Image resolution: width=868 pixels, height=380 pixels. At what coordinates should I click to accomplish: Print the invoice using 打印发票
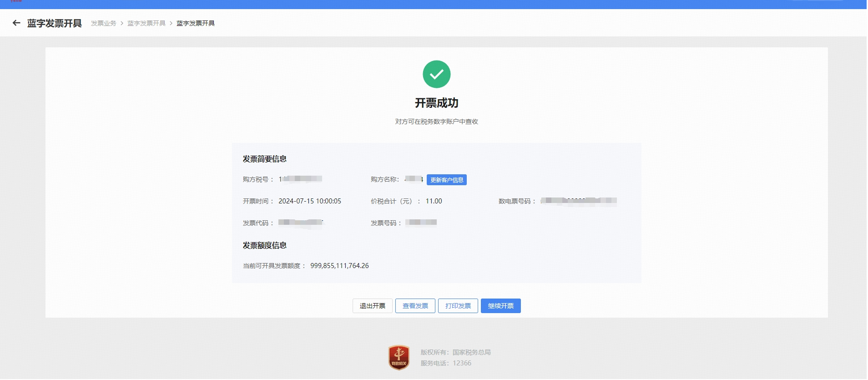point(458,306)
